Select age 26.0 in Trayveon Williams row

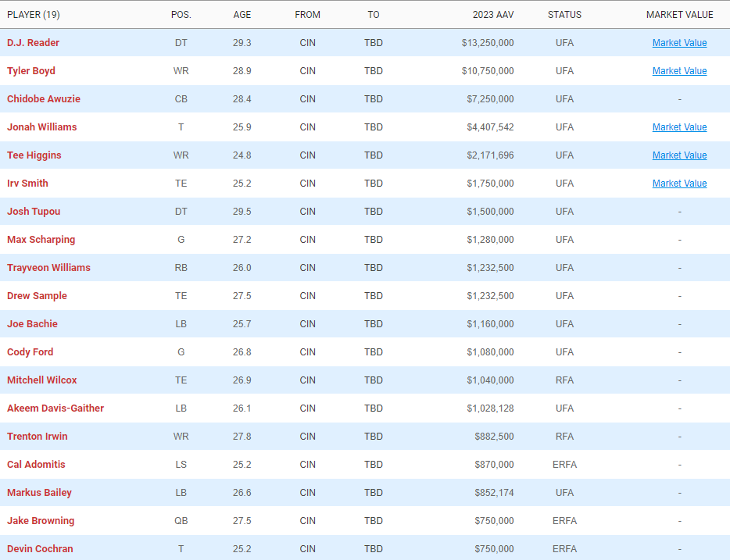(242, 268)
